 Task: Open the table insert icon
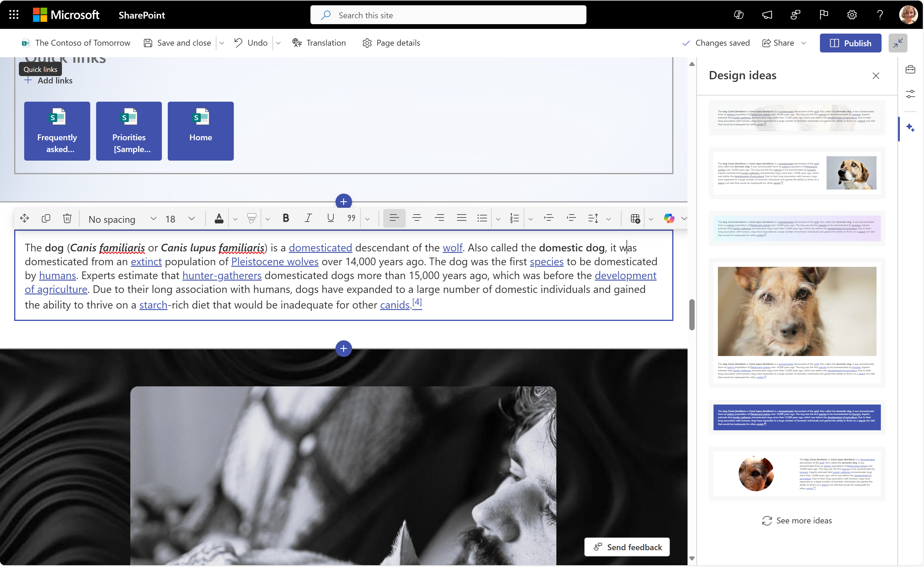point(635,218)
